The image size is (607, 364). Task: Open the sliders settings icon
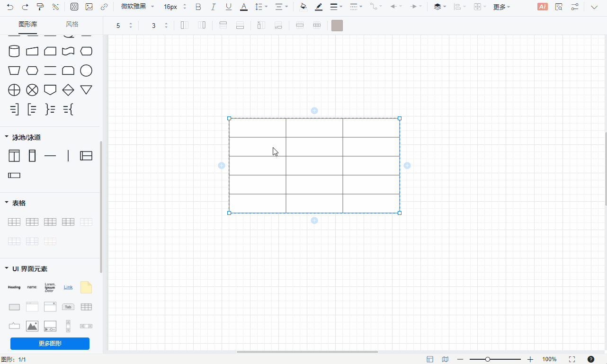[x=575, y=7]
